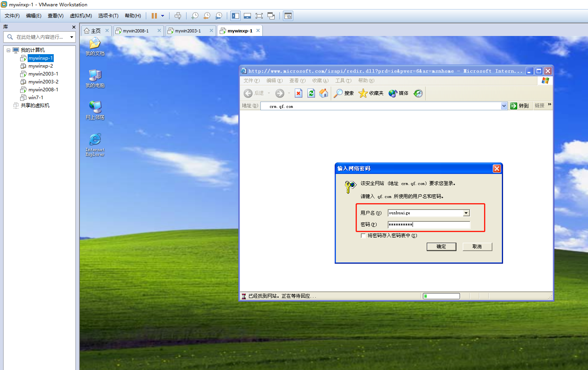The image size is (588, 370).
Task: Check 将密码存入密码表中 checkbox
Action: coord(363,236)
